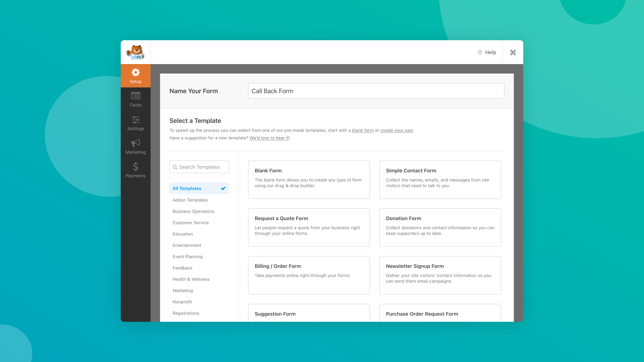This screenshot has width=644, height=362.
Task: Open the Setup panel
Action: click(x=135, y=76)
